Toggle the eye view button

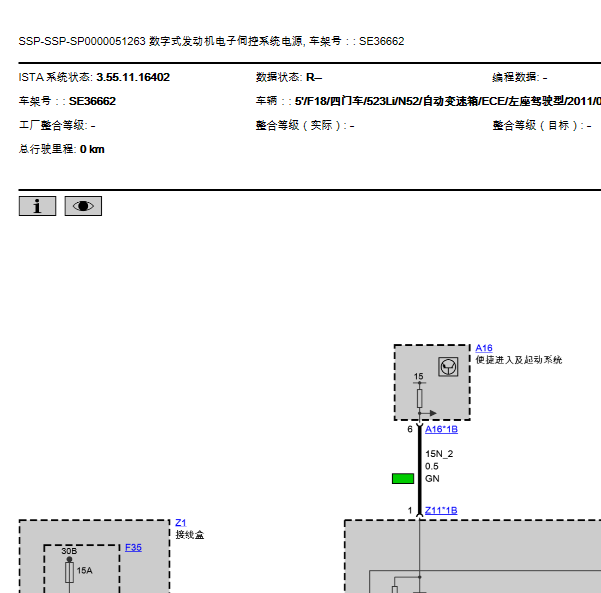pyautogui.click(x=83, y=206)
